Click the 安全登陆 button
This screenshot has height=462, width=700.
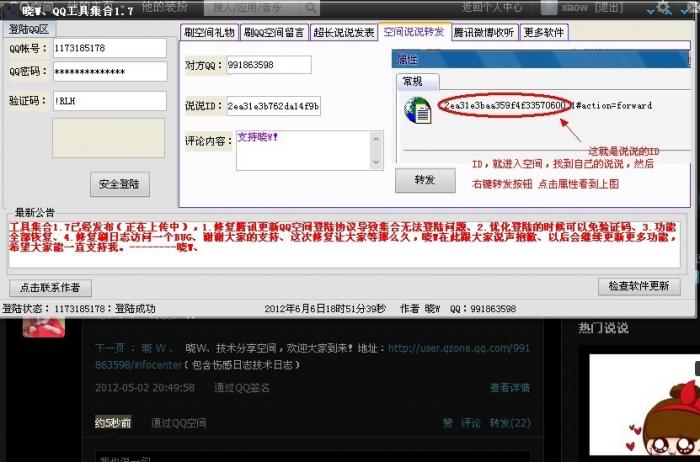120,184
